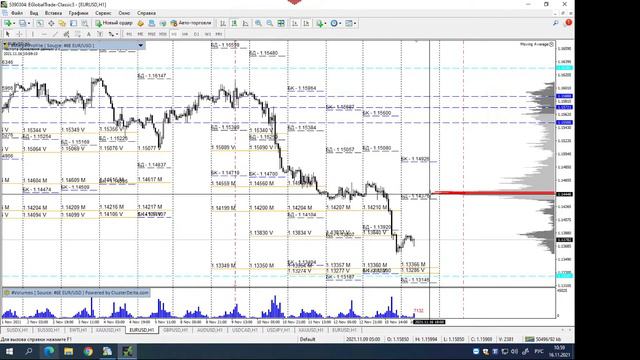Switch timeframe to H4
The image size is (640, 360).
point(185,34)
